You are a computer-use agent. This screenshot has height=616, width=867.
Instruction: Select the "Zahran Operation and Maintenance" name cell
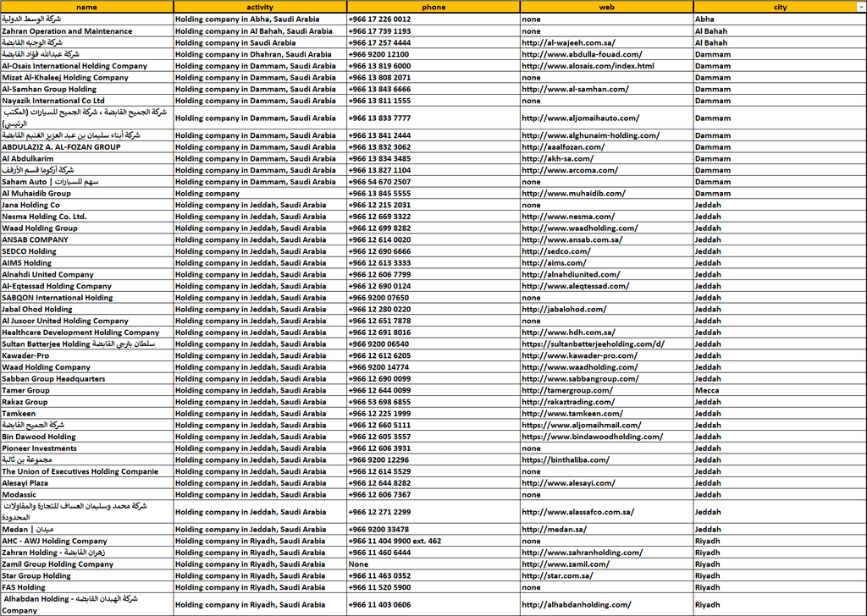point(87,31)
